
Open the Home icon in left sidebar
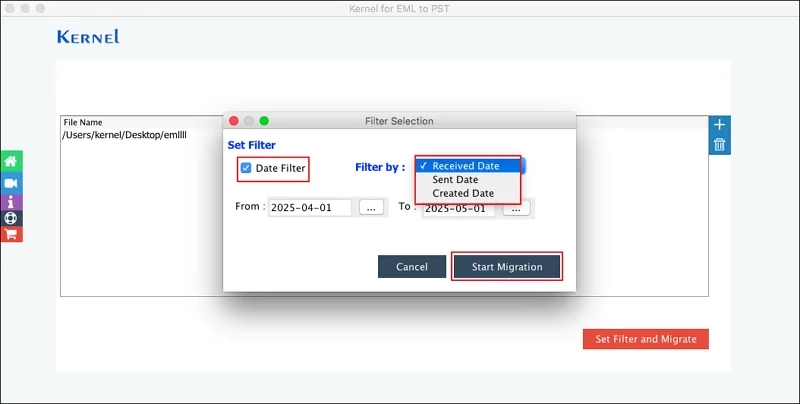pos(11,162)
